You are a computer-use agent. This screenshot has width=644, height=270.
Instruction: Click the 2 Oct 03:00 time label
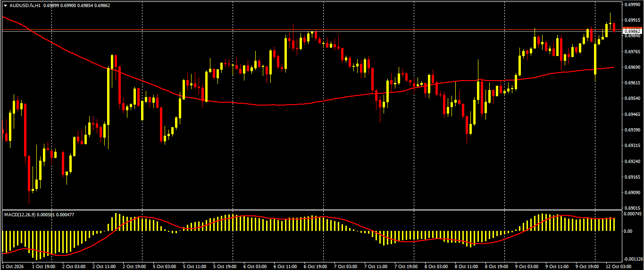coord(74,266)
